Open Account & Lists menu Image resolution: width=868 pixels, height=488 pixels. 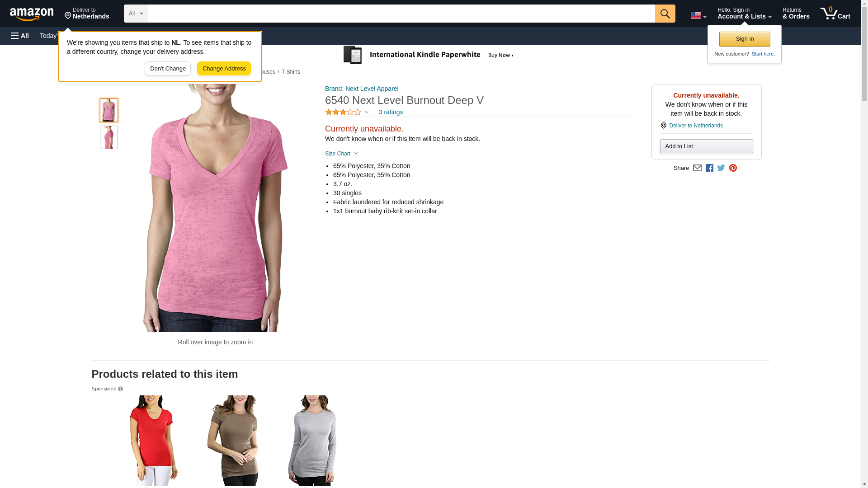(744, 13)
